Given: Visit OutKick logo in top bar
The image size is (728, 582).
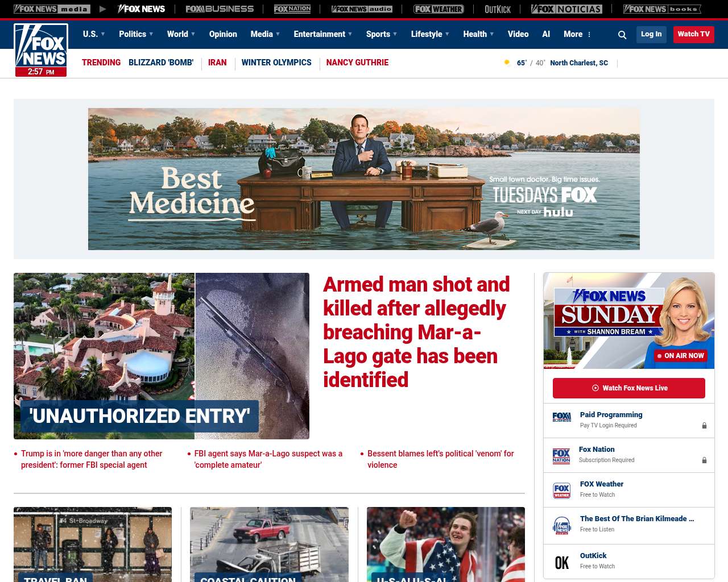Looking at the screenshot, I should coord(498,9).
